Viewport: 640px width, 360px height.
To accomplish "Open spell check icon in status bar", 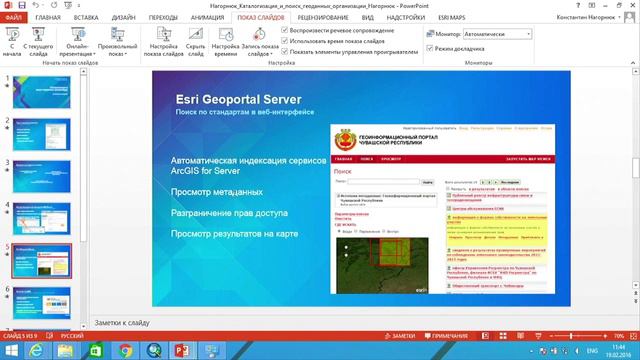I will [49, 336].
